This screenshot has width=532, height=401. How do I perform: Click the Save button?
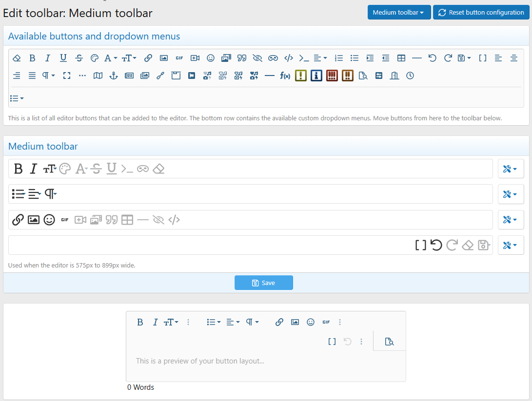(264, 283)
